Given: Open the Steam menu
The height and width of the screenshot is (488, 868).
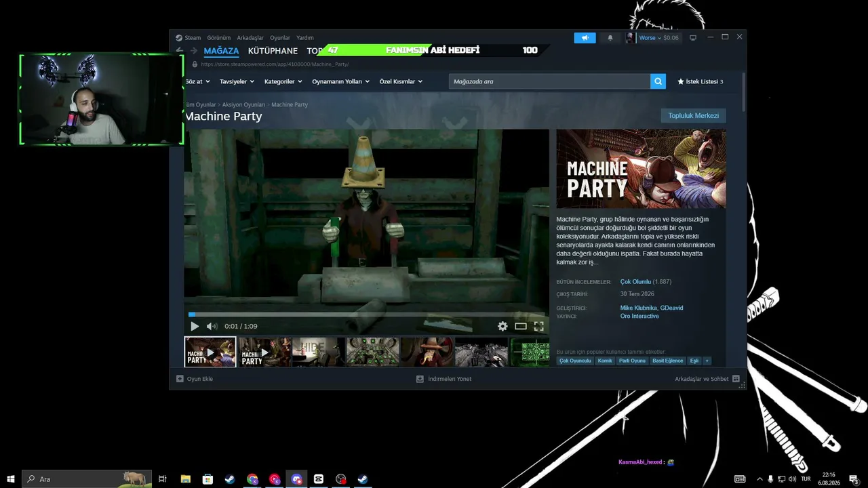Looking at the screenshot, I should tap(193, 38).
